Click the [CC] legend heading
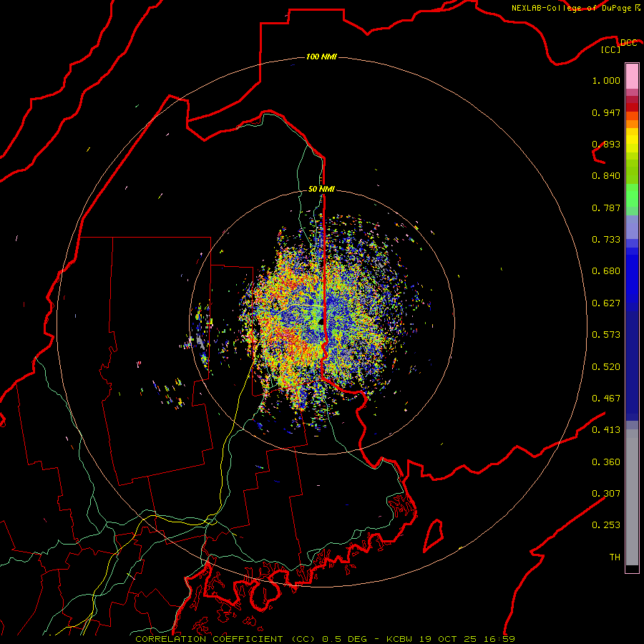The height and width of the screenshot is (644, 644). (611, 49)
